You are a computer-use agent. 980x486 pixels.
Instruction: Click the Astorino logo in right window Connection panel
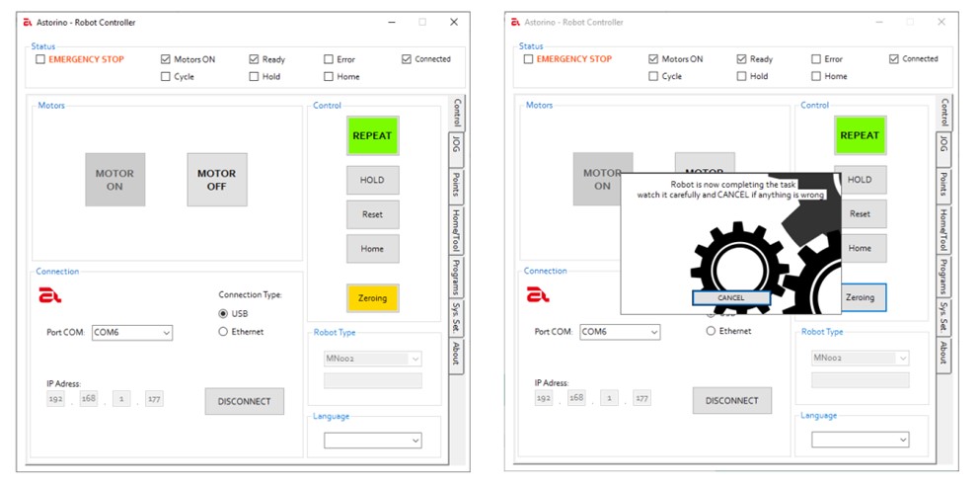pyautogui.click(x=538, y=294)
